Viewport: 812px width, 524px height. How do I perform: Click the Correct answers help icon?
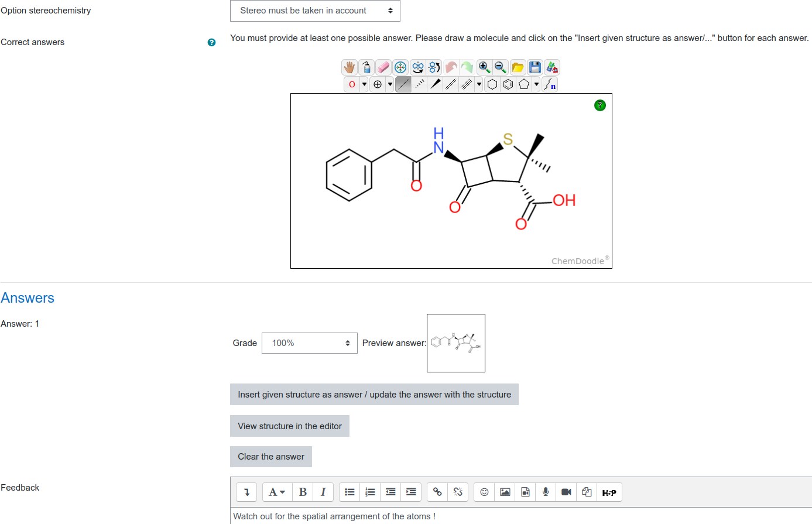pos(211,42)
